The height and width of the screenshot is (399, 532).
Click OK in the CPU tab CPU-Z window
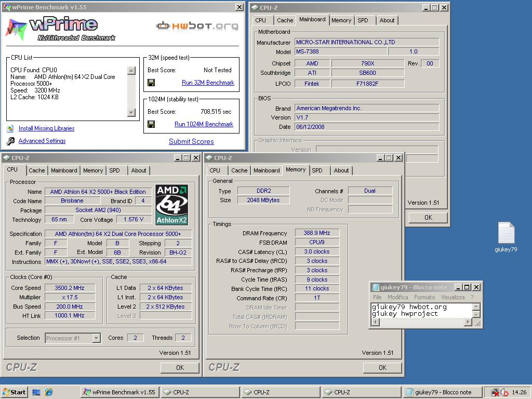pos(180,367)
